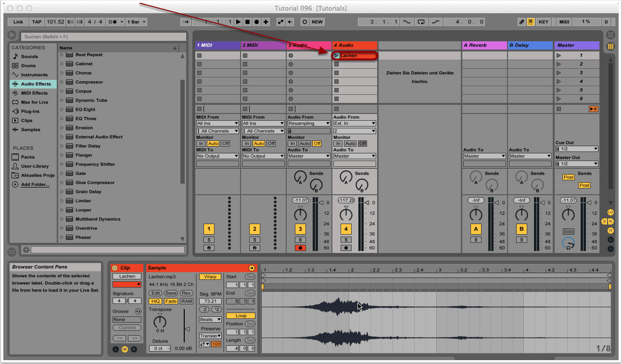
Task: Open the clip color chooser in Clip box
Action: tap(127, 284)
